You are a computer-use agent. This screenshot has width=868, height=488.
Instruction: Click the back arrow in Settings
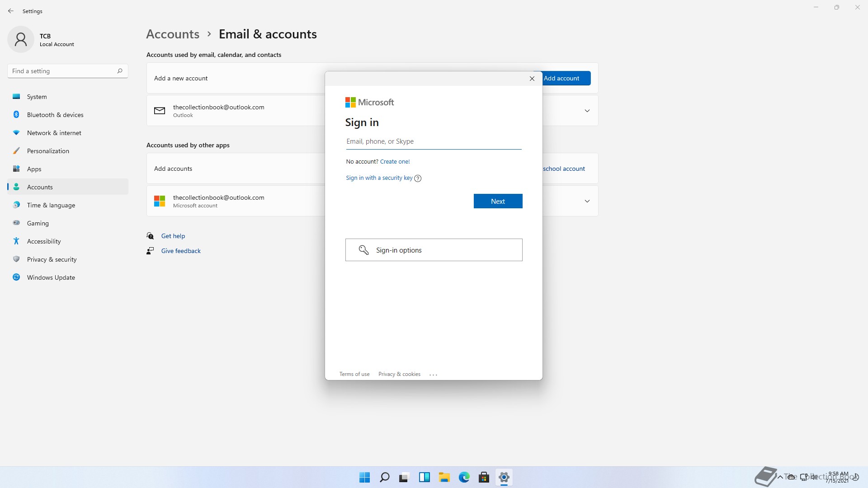(11, 11)
